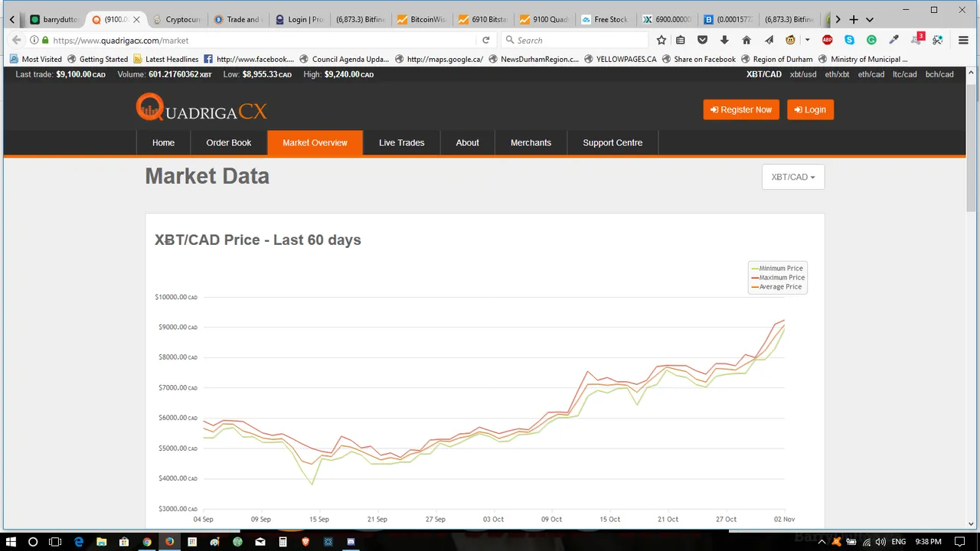Open the Order Book page

229,142
